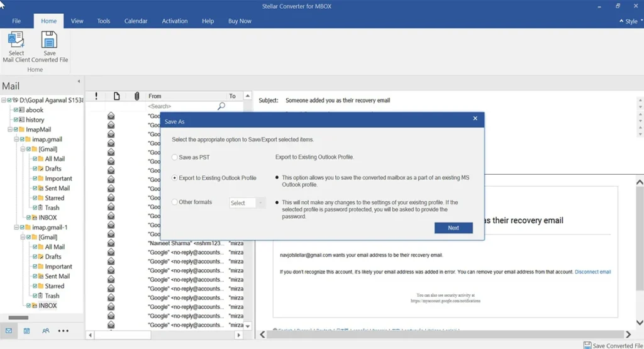Screen dimensions: 644x349
Task: Click the Sent Mail folder icon under imap.gmail-1
Action: pos(41,276)
